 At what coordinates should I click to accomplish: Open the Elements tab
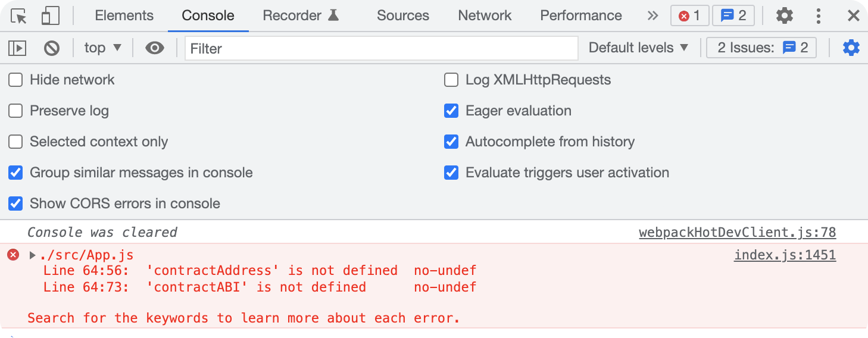(x=124, y=16)
